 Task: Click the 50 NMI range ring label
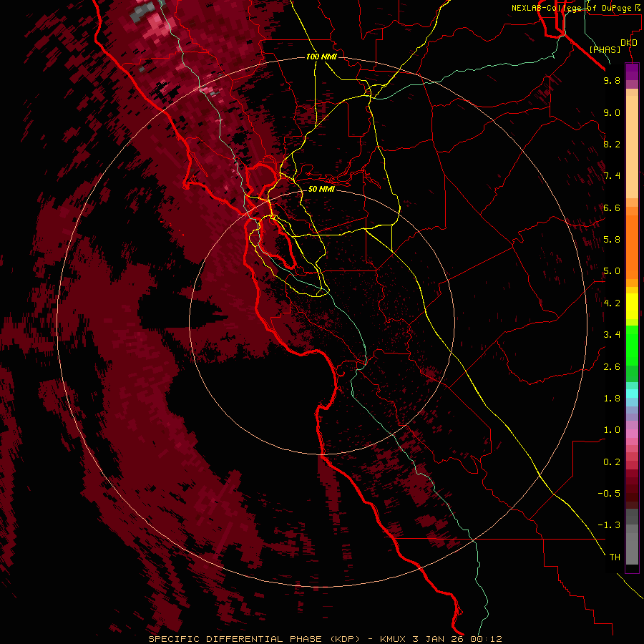point(321,190)
